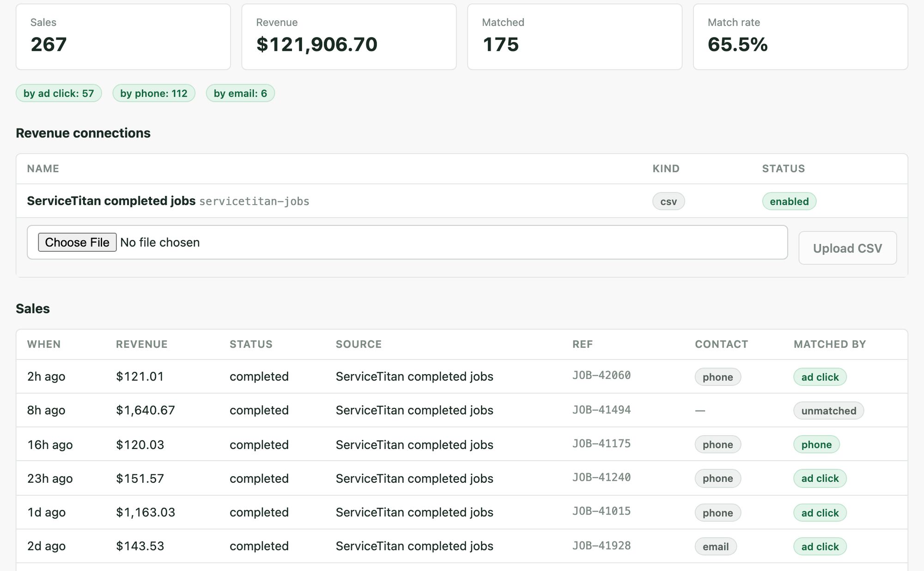Select the 'by phone: 112' badge

point(154,93)
